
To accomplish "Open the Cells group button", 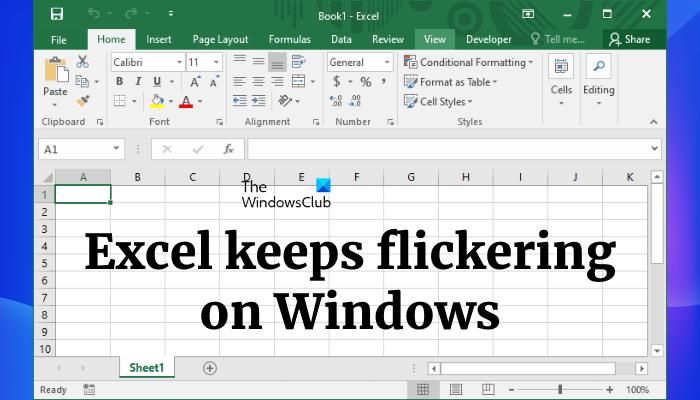I will pos(561,81).
